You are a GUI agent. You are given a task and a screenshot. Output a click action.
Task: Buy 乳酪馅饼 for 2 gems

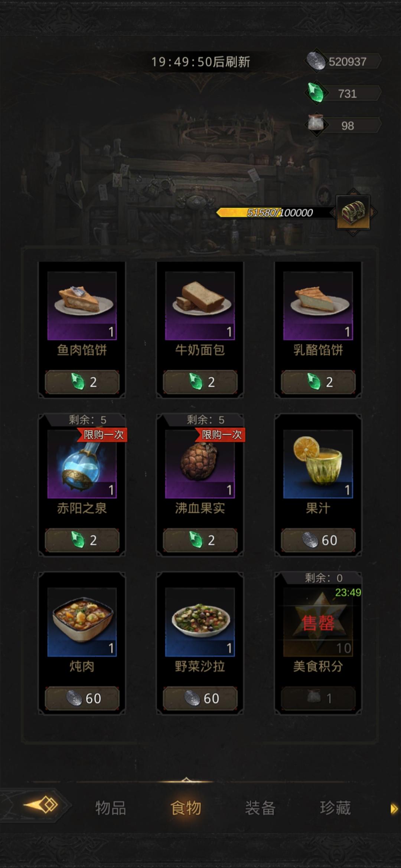[318, 382]
